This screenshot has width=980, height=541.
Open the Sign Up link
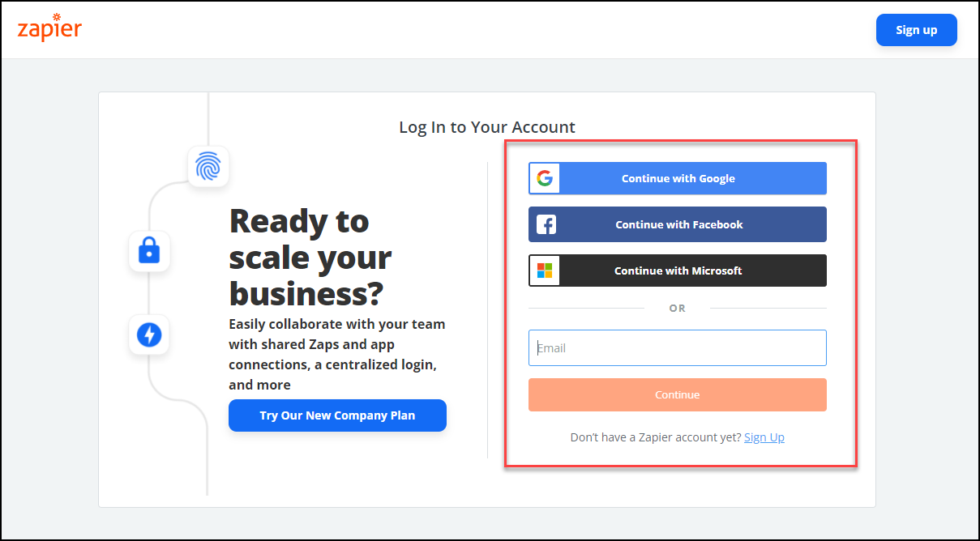764,437
